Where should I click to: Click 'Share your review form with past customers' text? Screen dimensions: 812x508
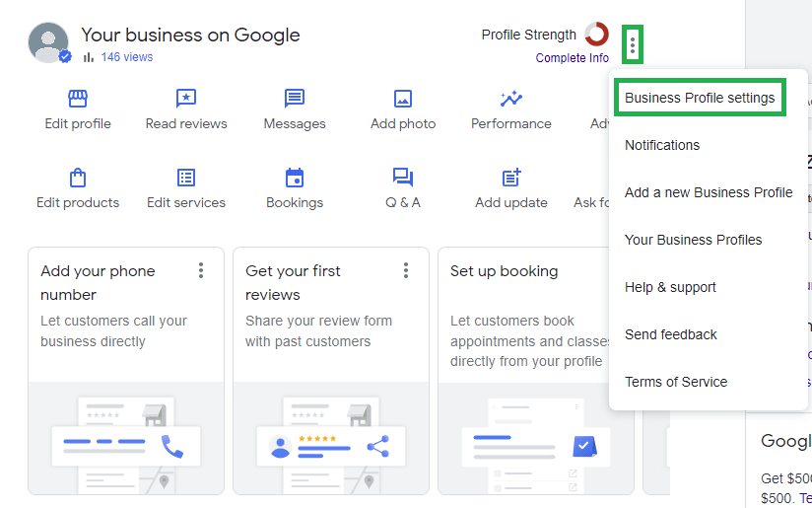pos(318,330)
